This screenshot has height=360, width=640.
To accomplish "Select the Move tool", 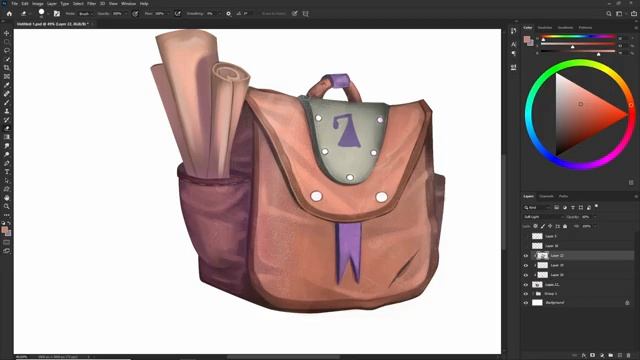I will click(x=7, y=33).
